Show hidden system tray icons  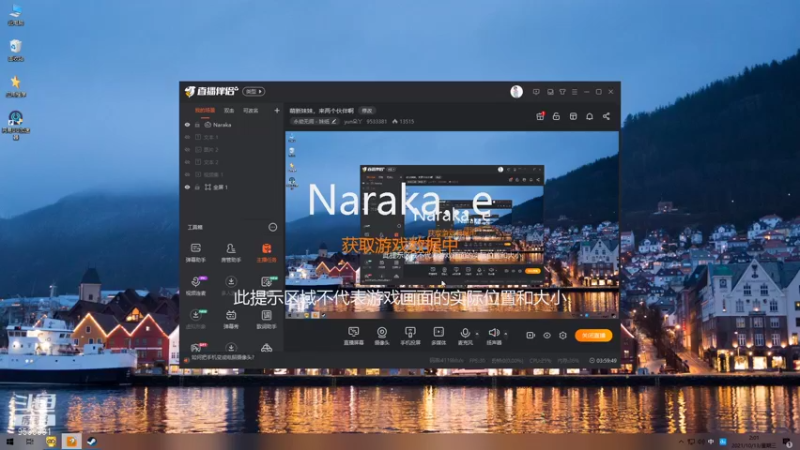(681, 442)
